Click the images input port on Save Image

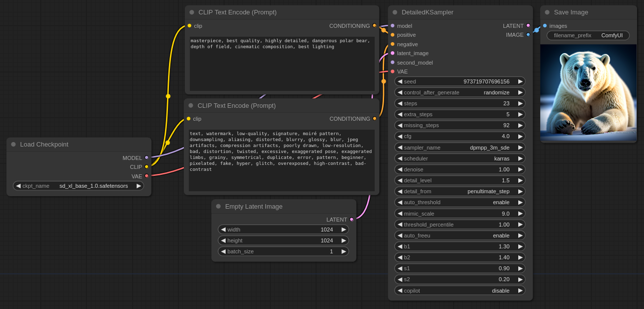pyautogui.click(x=545, y=26)
